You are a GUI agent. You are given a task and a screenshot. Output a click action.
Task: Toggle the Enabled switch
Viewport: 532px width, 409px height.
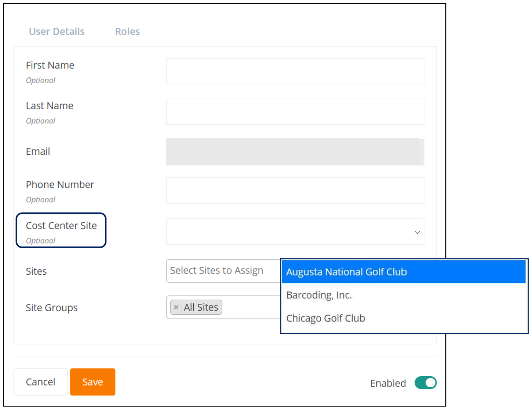coord(426,383)
